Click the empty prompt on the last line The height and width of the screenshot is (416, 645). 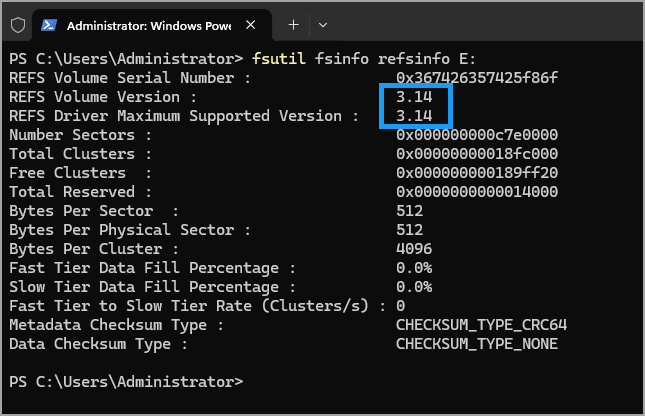tap(126, 382)
